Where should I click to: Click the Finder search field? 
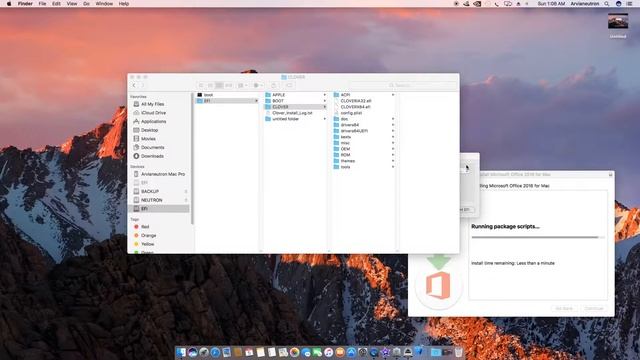pyautogui.click(x=403, y=85)
